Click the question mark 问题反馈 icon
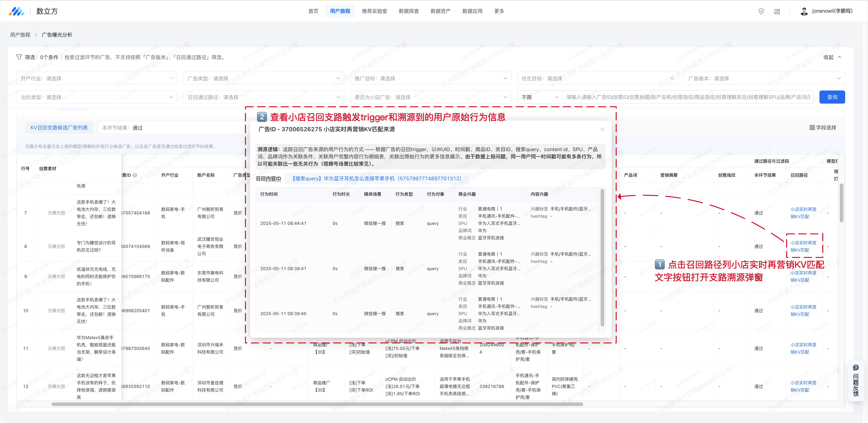 pos(856,367)
